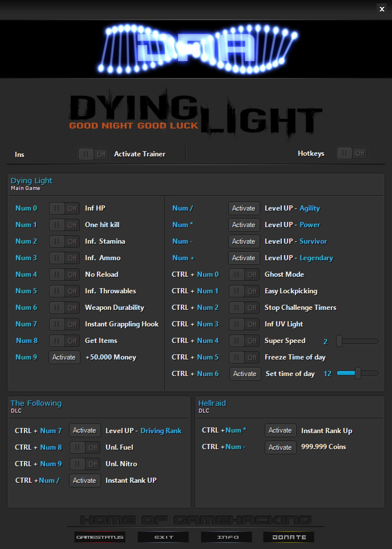
Task: Toggle Inf. Throwables switch
Action: 64,291
